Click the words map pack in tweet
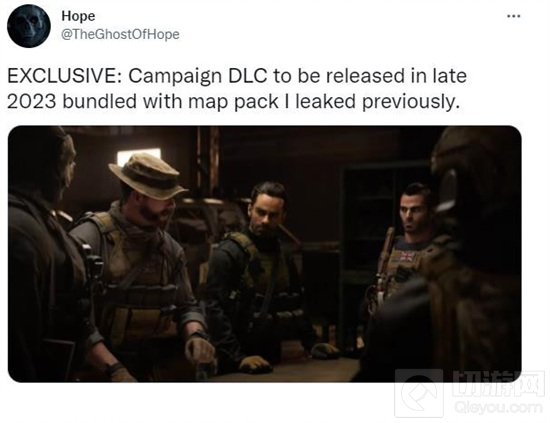Screen dimensions: 550x423 233,102
